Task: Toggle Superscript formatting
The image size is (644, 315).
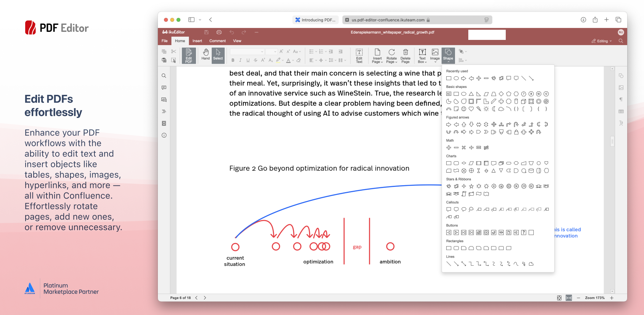Action: [263, 60]
